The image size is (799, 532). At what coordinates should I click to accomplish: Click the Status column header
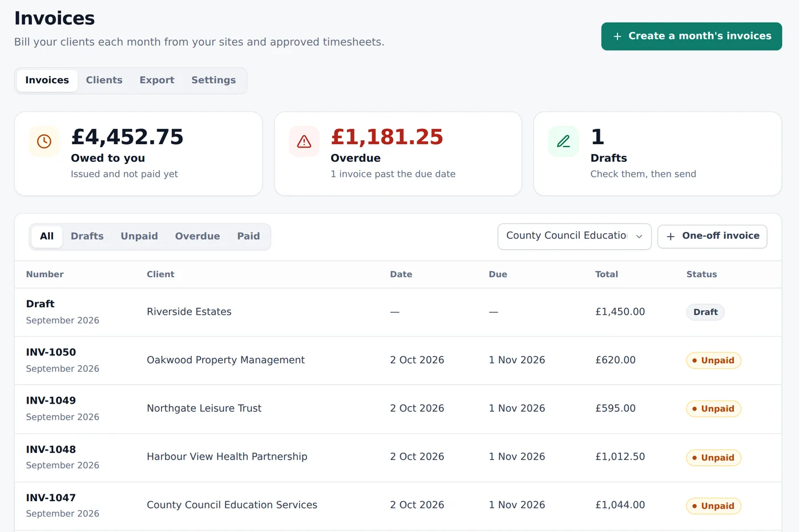[x=701, y=274]
